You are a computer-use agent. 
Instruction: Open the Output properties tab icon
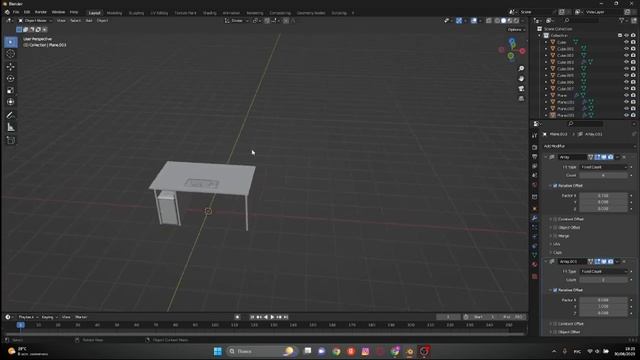tap(535, 157)
